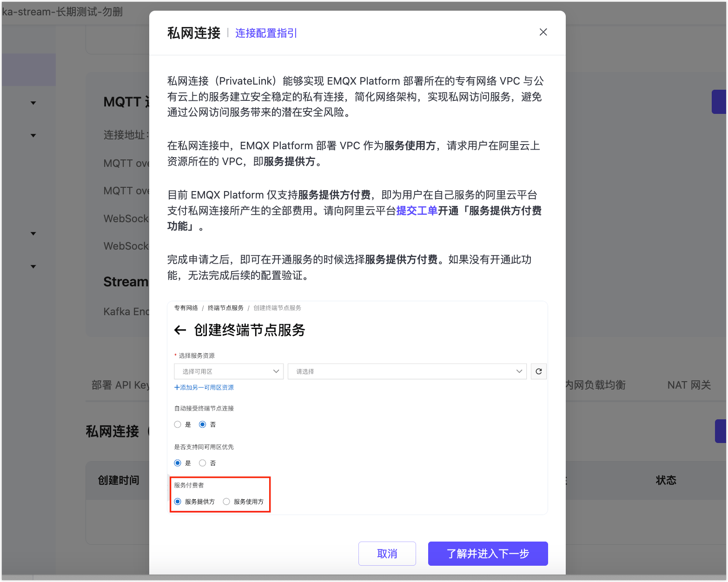
Task: Select 服务提供方 as 服务付费者
Action: 177,502
